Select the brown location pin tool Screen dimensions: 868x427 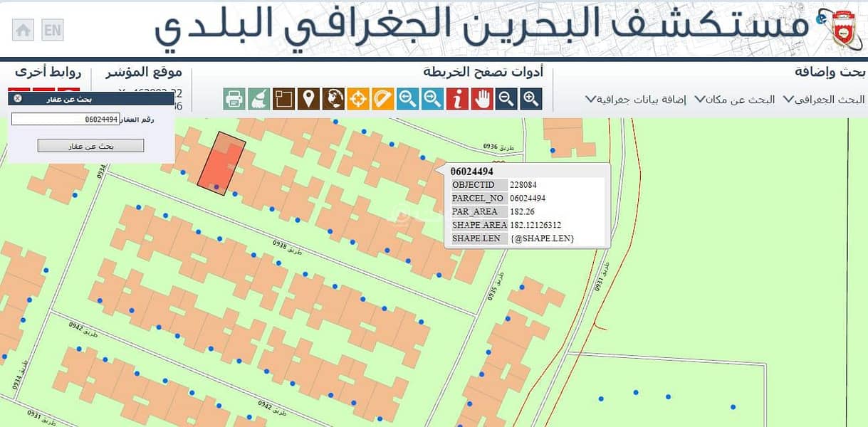(308, 99)
